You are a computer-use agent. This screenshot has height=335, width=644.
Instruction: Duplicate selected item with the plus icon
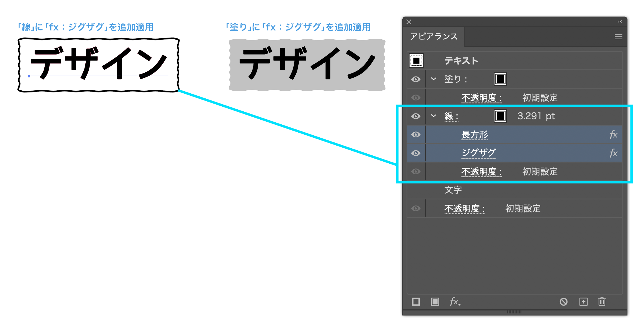tap(583, 302)
